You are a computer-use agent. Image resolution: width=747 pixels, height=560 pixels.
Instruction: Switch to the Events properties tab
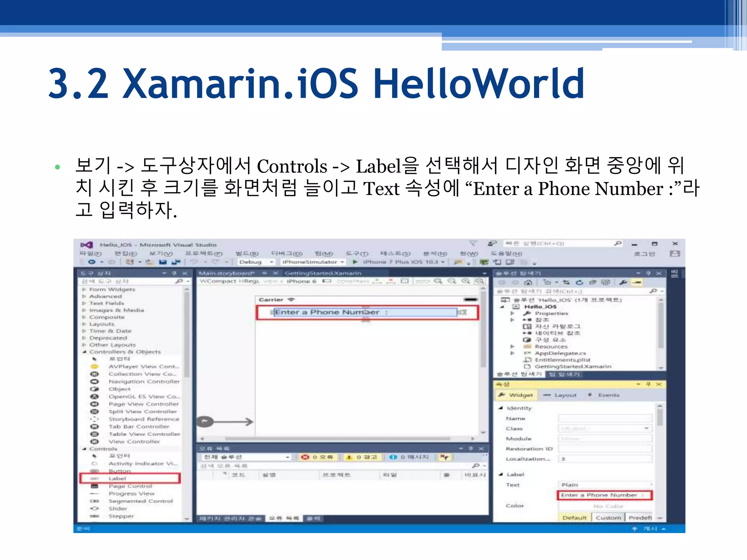tap(604, 395)
